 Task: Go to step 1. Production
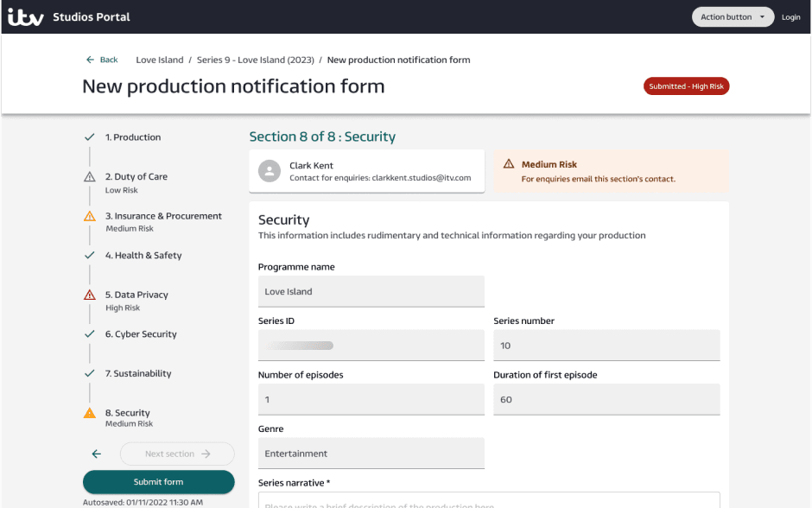tap(133, 137)
